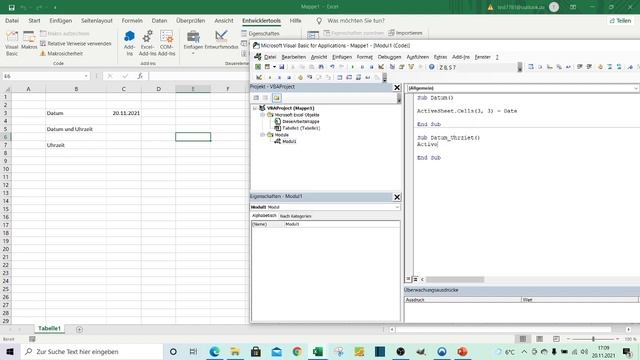Select Entwicklertools ribbon tab
Image resolution: width=640 pixels, height=360 pixels.
point(261,20)
